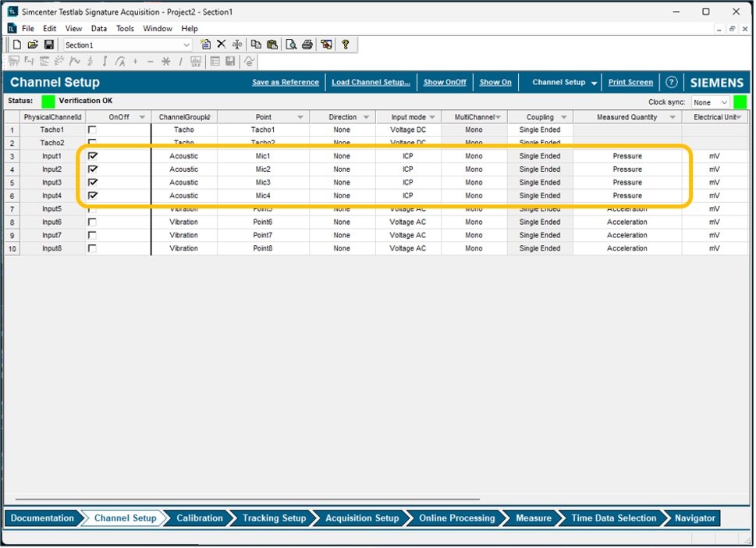Screen dimensions: 756x548
Task: Open a project with the folder icon
Action: tap(33, 45)
